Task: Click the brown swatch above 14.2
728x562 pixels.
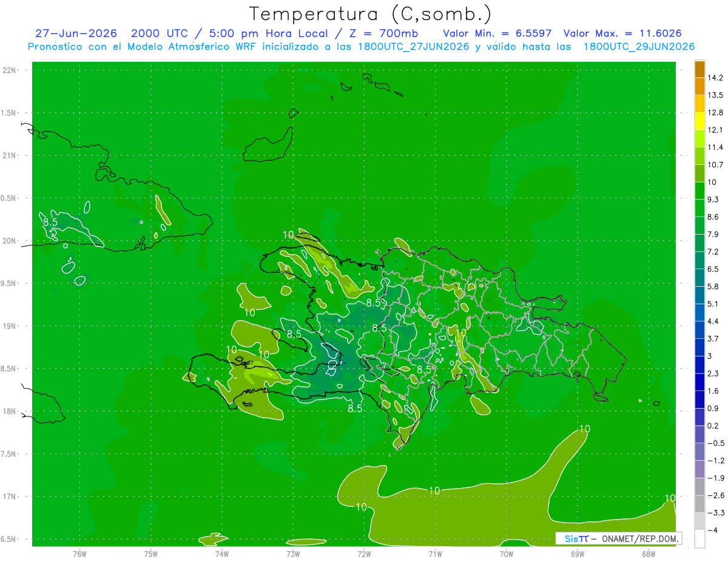Action: (699, 69)
